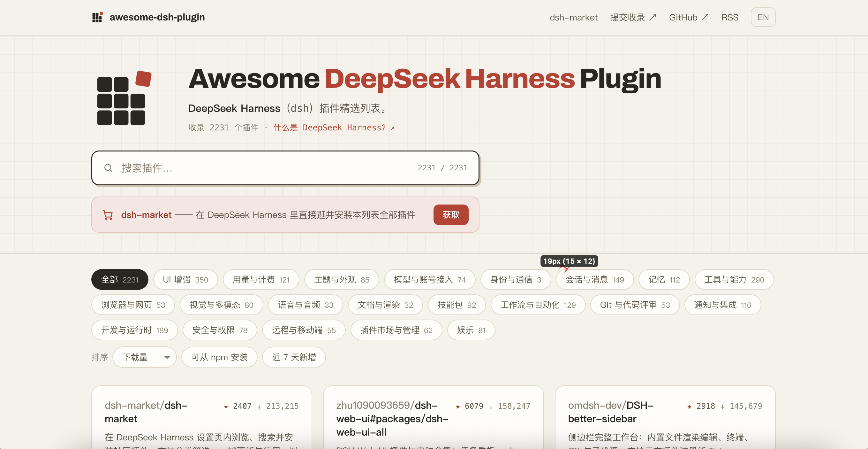Screen dimensions: 868x449
Task: Click the shopping cart icon in banner
Action: click(x=108, y=215)
